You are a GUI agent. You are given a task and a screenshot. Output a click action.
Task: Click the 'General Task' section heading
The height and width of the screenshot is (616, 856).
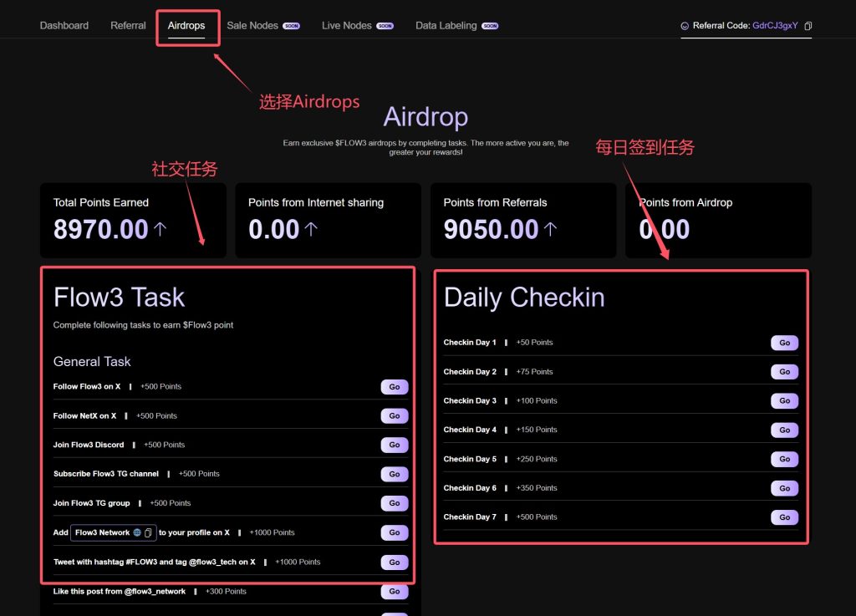[x=92, y=362]
